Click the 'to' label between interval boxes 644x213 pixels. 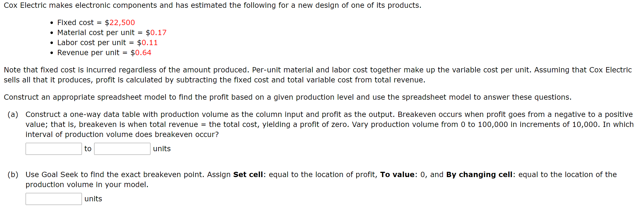88,149
